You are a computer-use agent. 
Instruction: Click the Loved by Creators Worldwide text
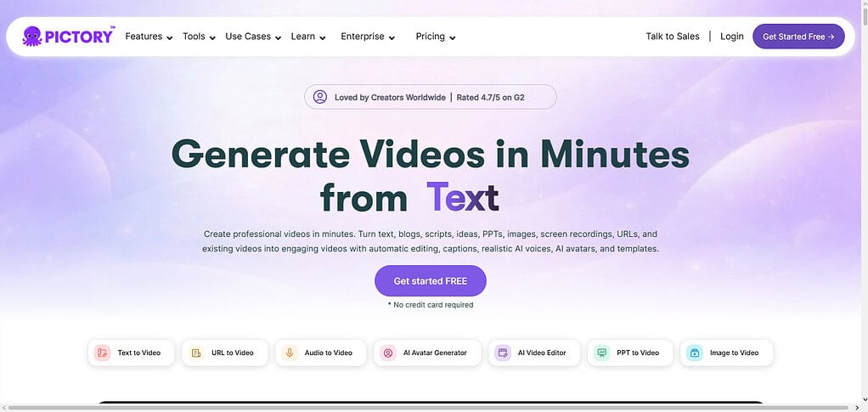pos(390,98)
